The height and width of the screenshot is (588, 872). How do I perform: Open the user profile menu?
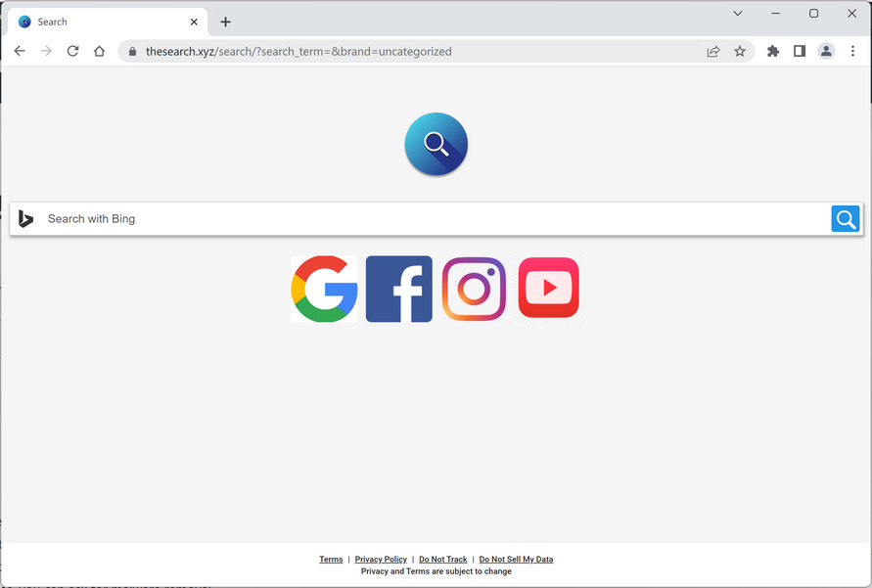[x=826, y=51]
